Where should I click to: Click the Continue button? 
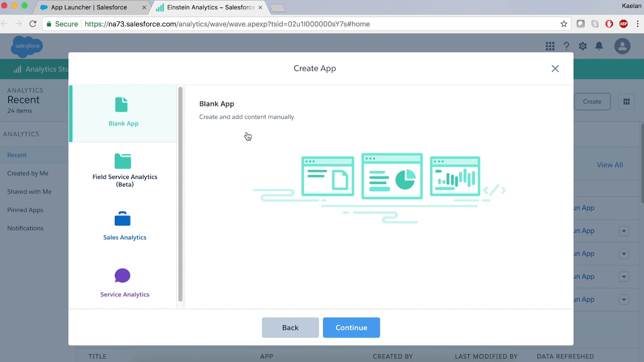(x=351, y=327)
